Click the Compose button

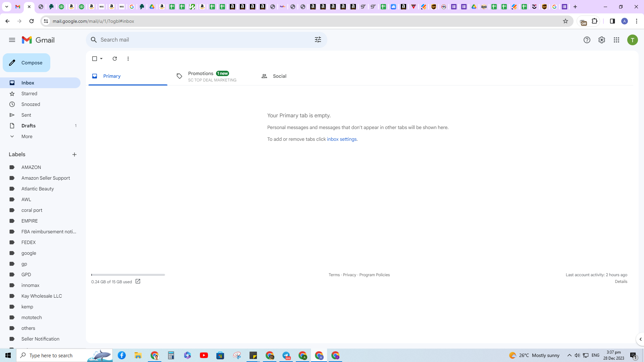coord(26,63)
